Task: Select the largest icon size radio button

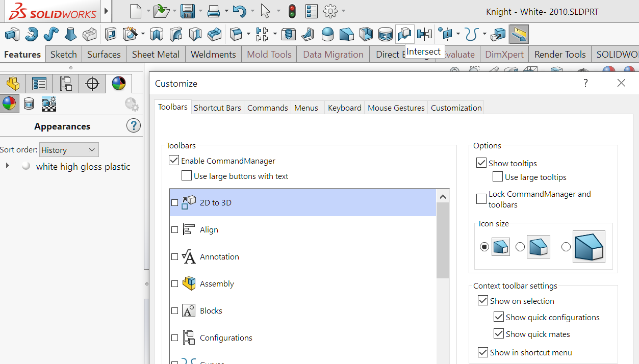Action: point(566,247)
